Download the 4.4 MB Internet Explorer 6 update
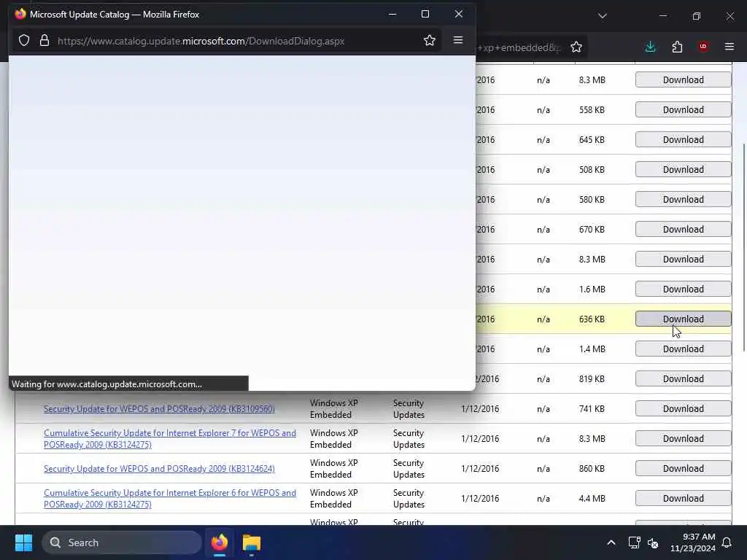747x560 pixels. [x=683, y=498]
